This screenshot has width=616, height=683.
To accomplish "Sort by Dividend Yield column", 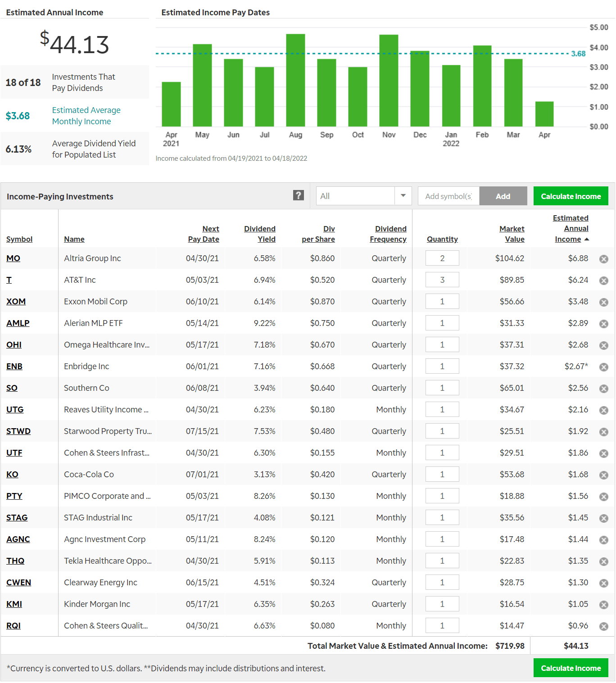I will pyautogui.click(x=260, y=234).
